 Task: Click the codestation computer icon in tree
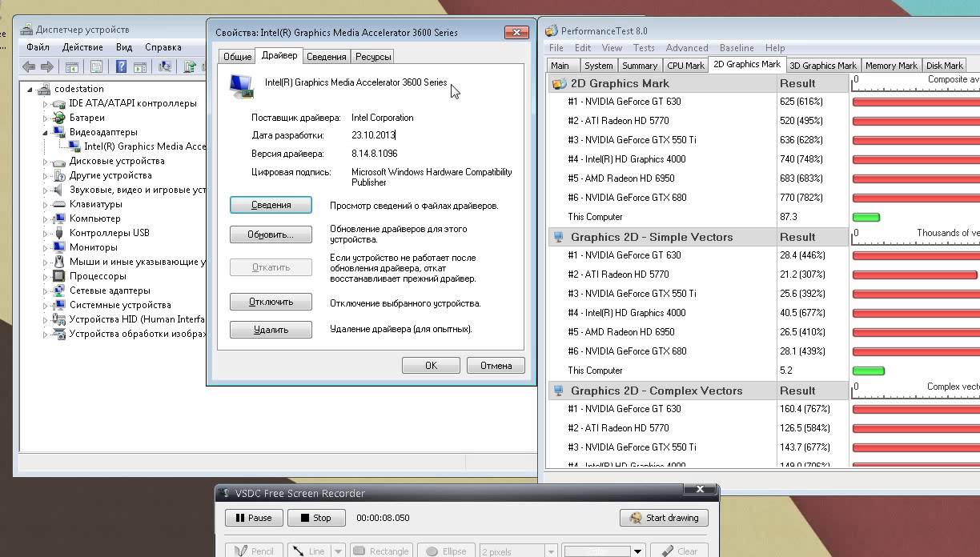coord(46,89)
